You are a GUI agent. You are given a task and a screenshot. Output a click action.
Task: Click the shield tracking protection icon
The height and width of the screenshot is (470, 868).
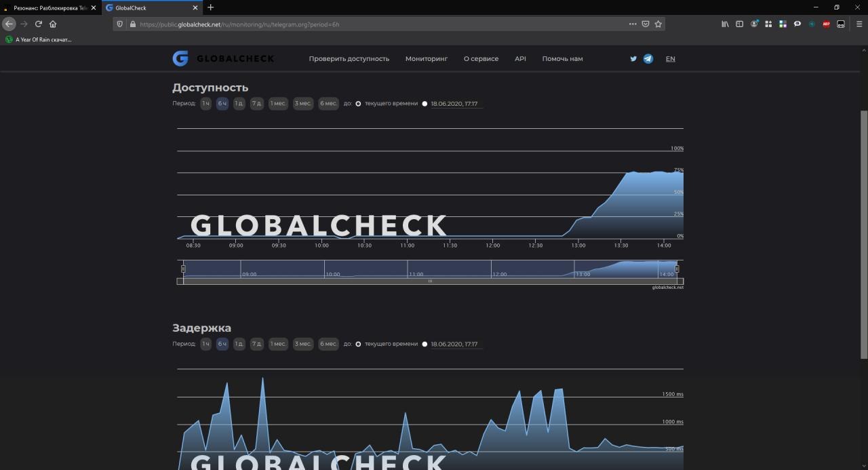(120, 24)
